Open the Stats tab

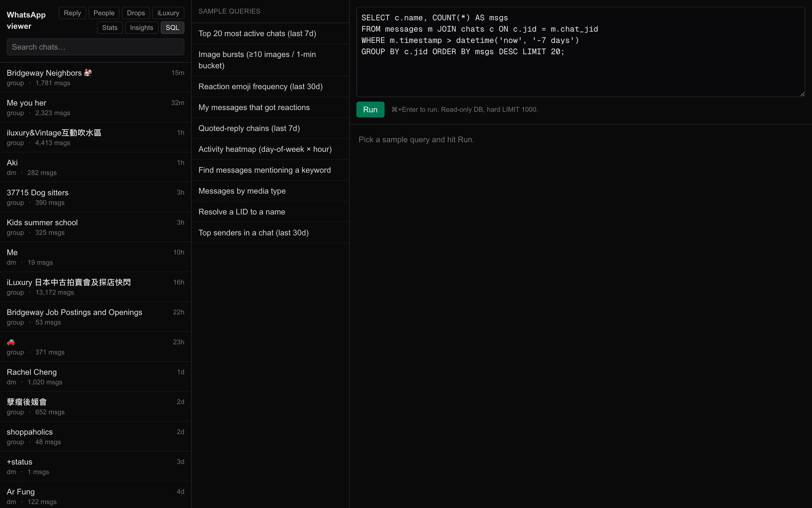tap(110, 28)
